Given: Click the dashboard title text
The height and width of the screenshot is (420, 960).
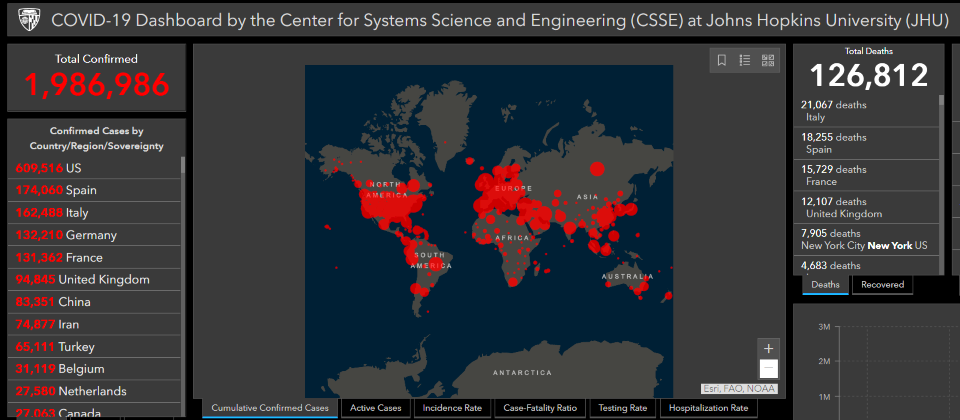Looking at the screenshot, I should coord(498,20).
